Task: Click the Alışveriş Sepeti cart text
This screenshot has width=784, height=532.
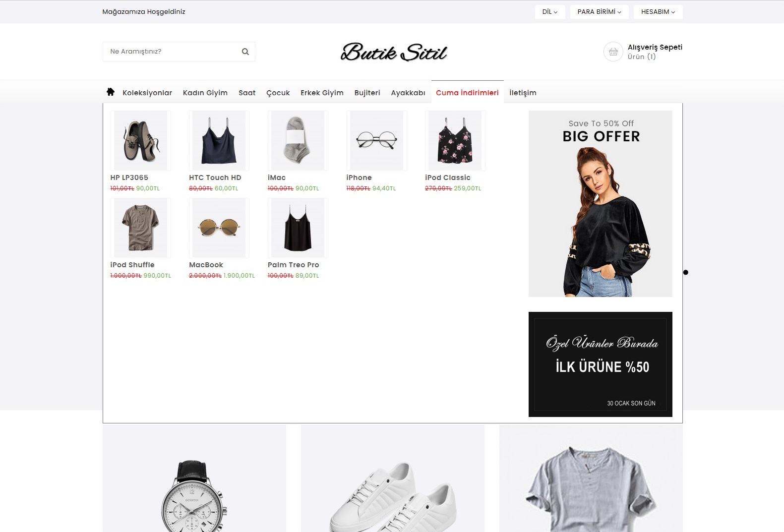Action: tap(655, 47)
